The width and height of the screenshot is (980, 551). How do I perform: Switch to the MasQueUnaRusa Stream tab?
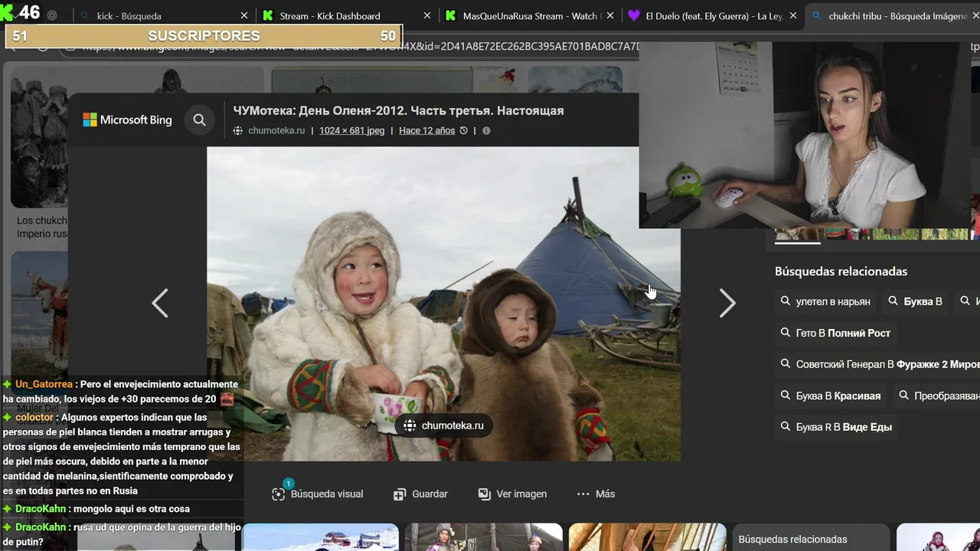[530, 15]
